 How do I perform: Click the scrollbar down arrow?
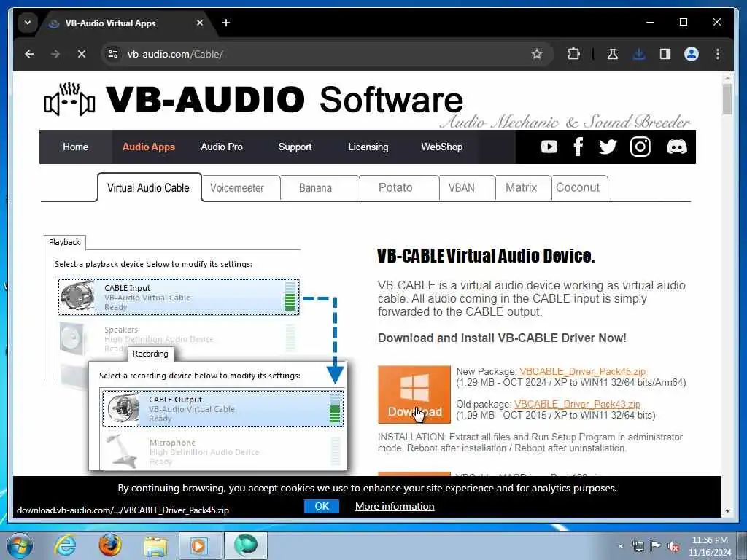(x=727, y=511)
